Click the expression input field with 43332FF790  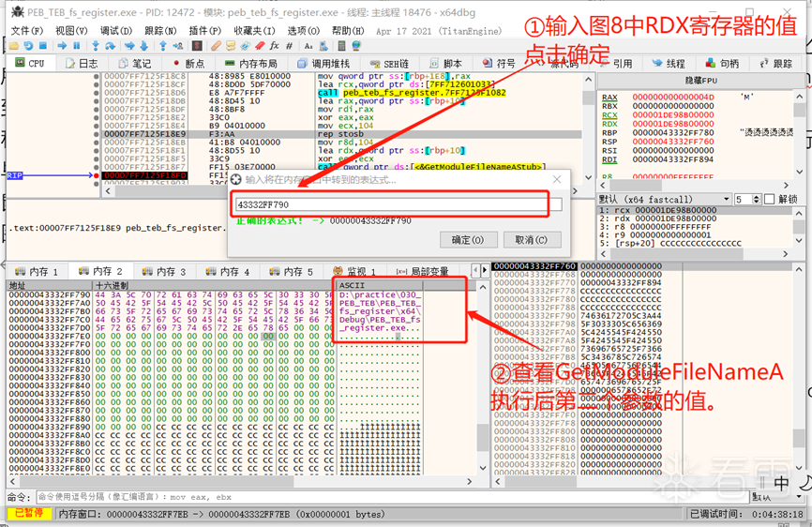[x=398, y=204]
